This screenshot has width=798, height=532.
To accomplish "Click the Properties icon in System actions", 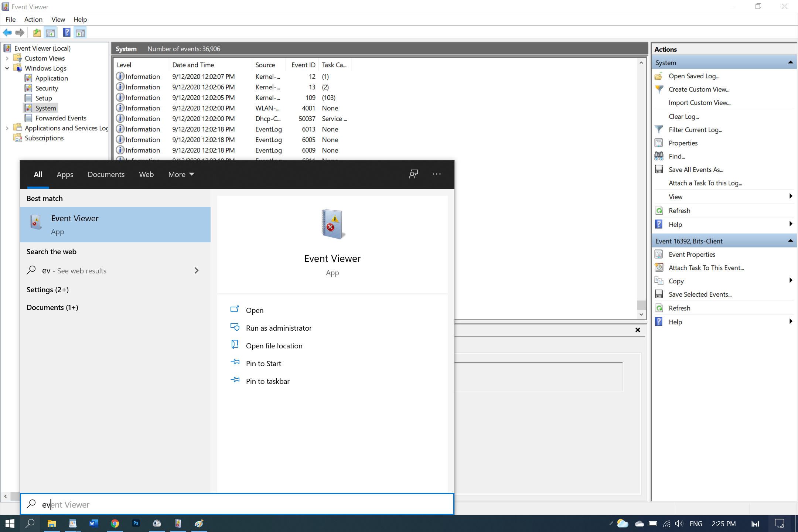I will click(x=659, y=143).
